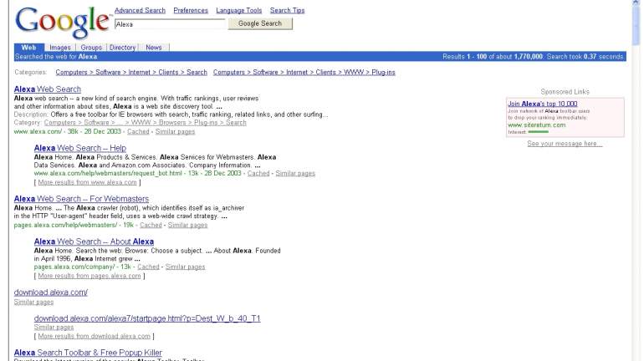Click the See your message here link
644x361 pixels.
565,144
